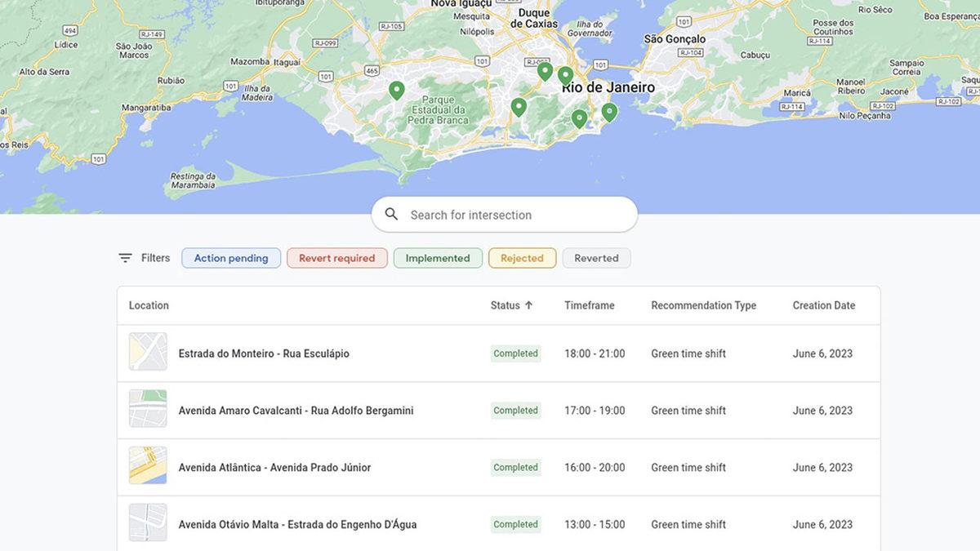The height and width of the screenshot is (551, 980).
Task: Click the green marker above Parque Estadual da Pedra Branca
Action: click(396, 88)
